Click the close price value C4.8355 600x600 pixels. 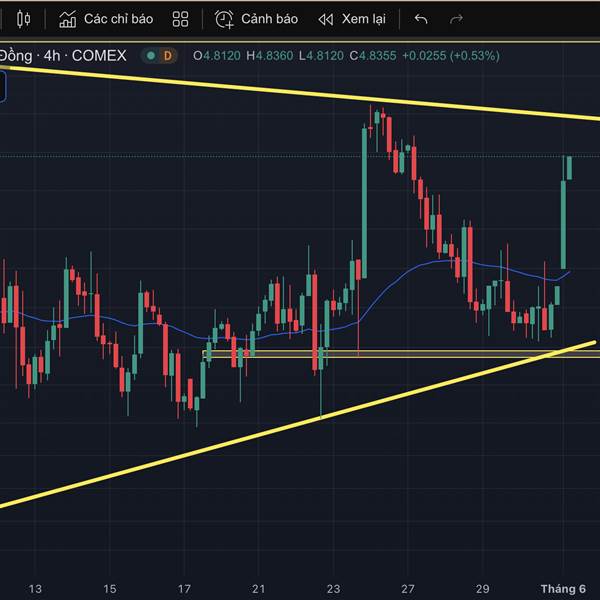[372, 56]
